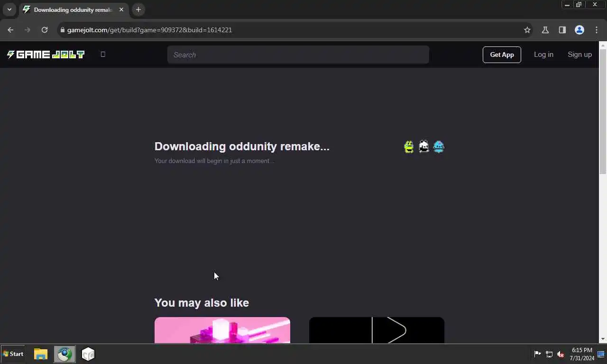Viewport: 607px width, 364px height.
Task: Click the 'Your download will begin' message
Action: click(x=214, y=161)
